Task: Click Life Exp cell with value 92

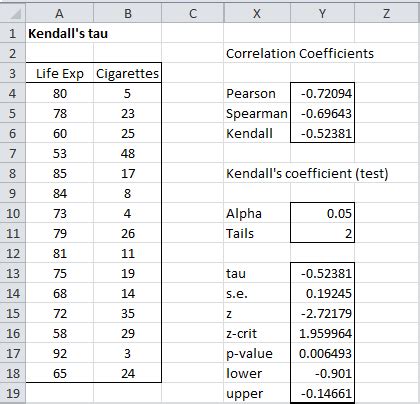Action: 60,353
